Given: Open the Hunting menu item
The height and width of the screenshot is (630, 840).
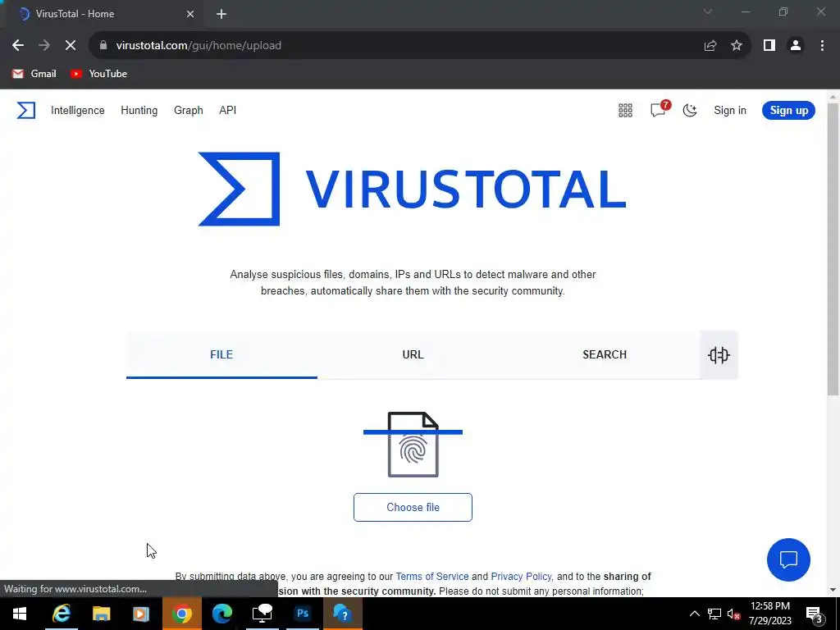Looking at the screenshot, I should [139, 111].
